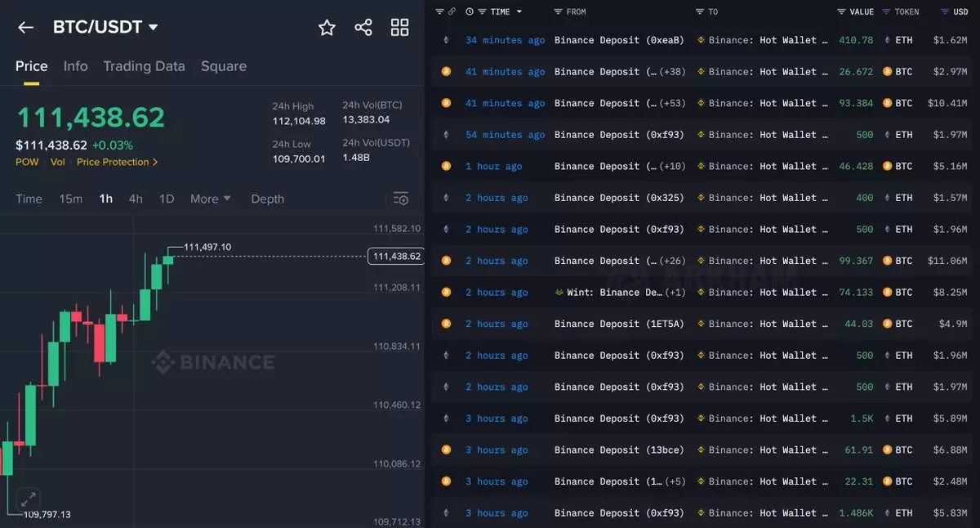Click the back arrow icon
980x528 pixels.
(x=25, y=28)
